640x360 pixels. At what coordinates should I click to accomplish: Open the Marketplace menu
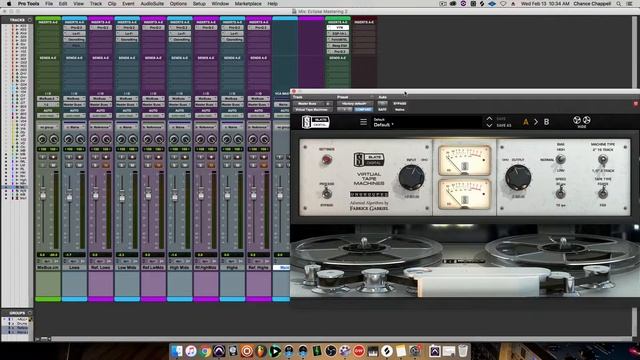[248, 4]
